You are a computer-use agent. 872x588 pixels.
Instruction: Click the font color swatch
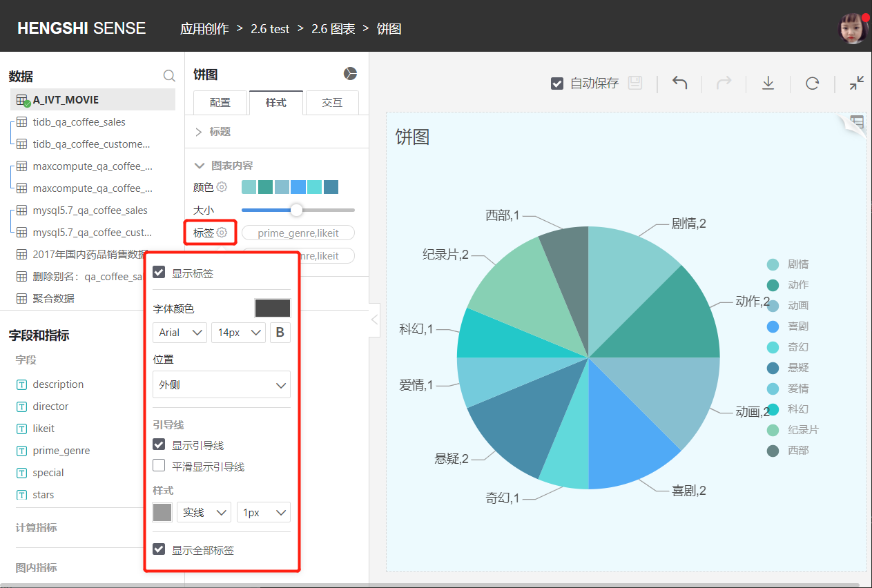click(273, 308)
